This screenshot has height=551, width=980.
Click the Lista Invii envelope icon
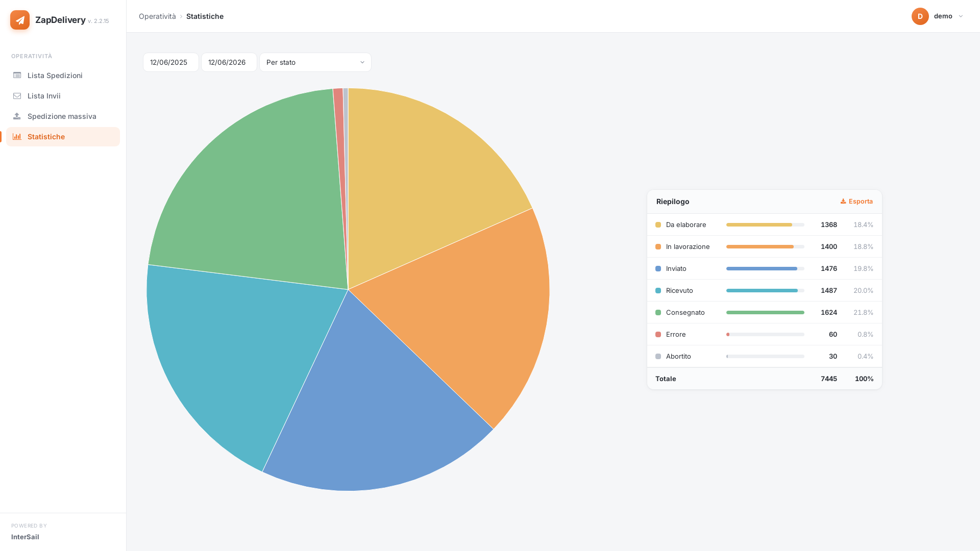point(17,96)
